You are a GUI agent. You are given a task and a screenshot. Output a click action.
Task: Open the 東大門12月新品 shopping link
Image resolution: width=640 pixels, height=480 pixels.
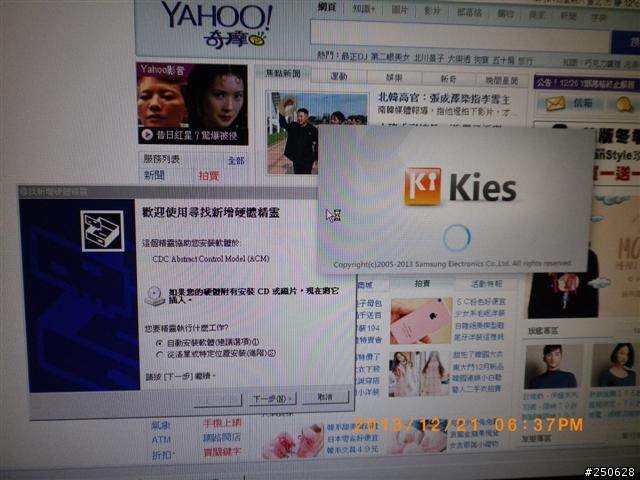pos(478,366)
